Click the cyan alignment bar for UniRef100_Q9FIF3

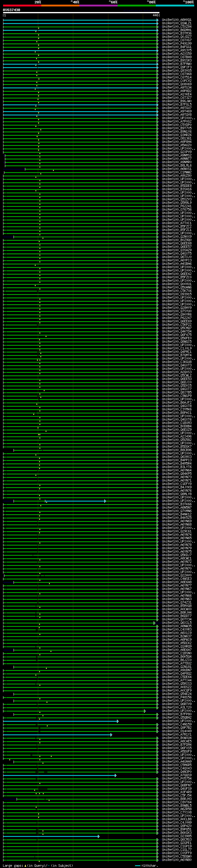coord(80,67)
